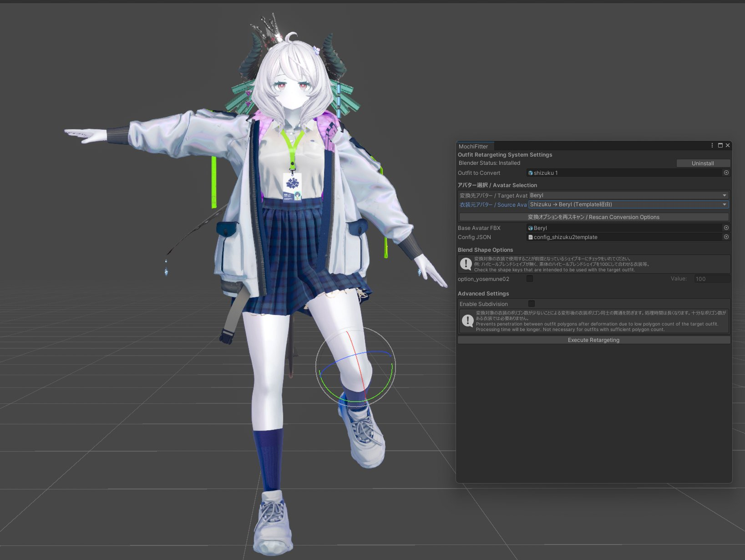Click Rescan Conversion Options button
The height and width of the screenshot is (560, 745).
[594, 217]
